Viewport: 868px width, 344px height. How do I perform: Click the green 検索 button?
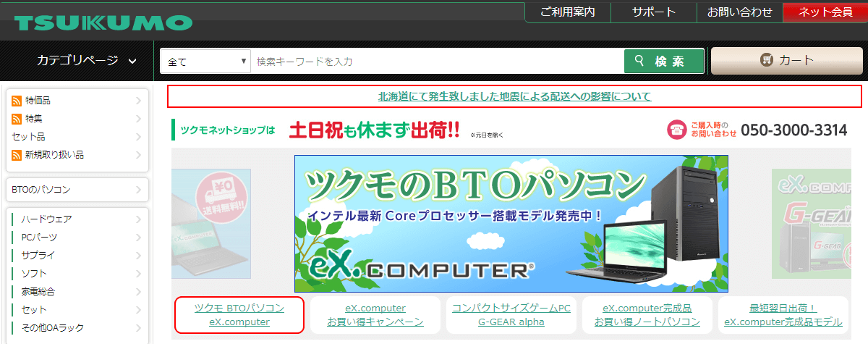click(x=664, y=62)
